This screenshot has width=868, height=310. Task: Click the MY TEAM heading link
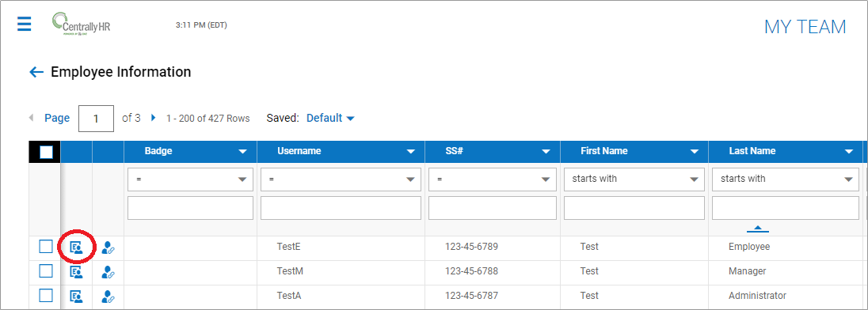805,27
